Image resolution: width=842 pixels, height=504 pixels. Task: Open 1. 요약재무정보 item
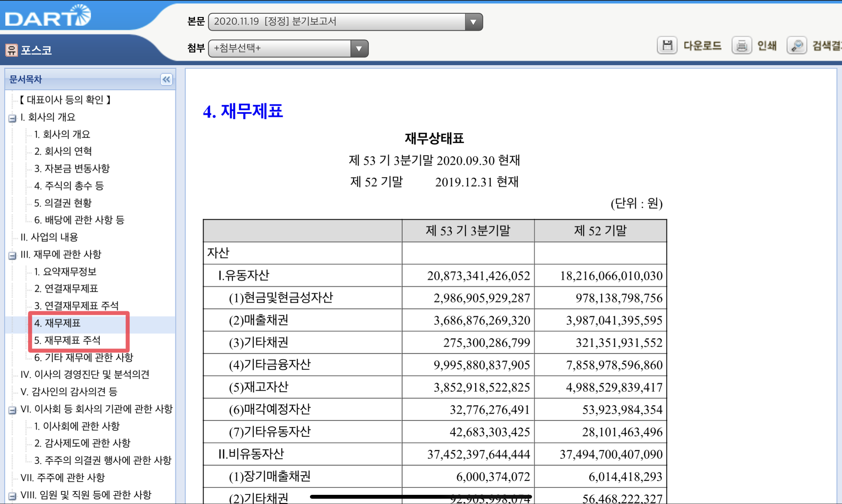[x=65, y=271]
